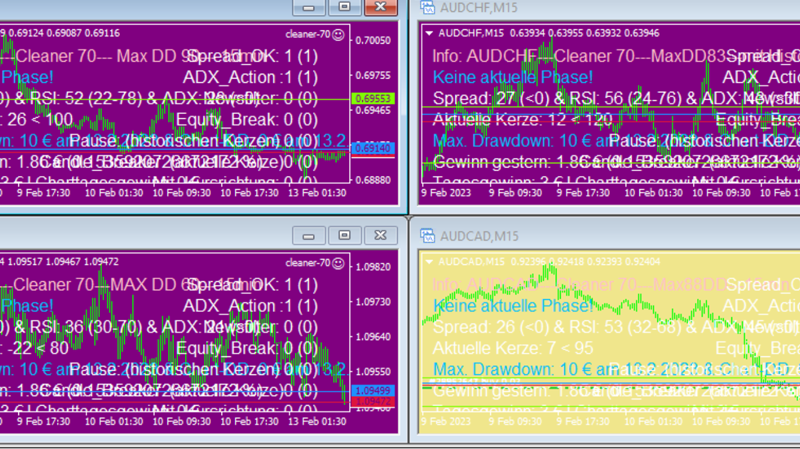800x449 pixels.
Task: Select the AUDCHF,M15 window title
Action: pyautogui.click(x=479, y=8)
